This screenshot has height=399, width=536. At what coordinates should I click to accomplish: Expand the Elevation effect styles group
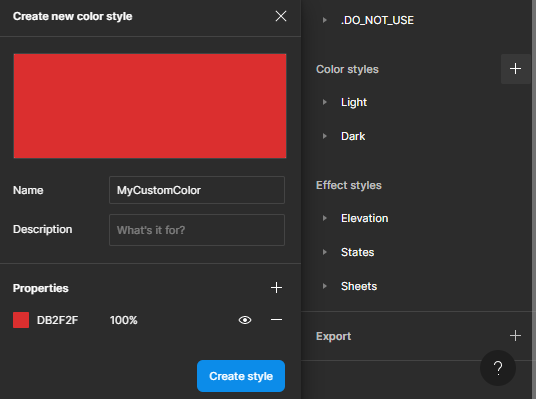coord(324,218)
